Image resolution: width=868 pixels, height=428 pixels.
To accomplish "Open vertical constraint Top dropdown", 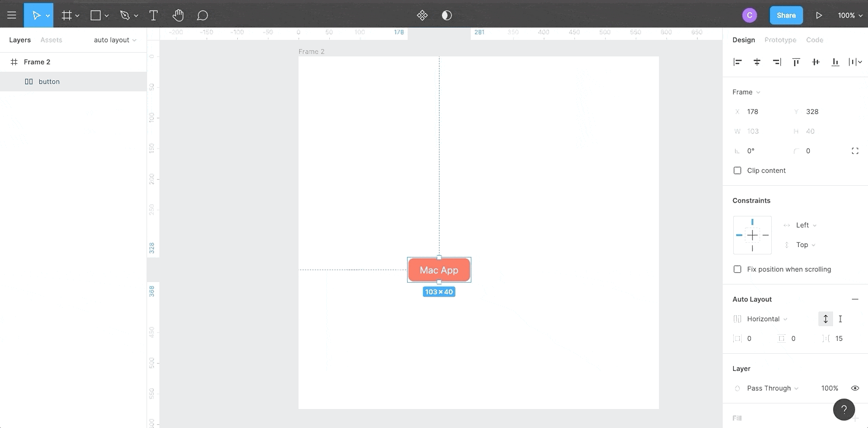I will [806, 245].
